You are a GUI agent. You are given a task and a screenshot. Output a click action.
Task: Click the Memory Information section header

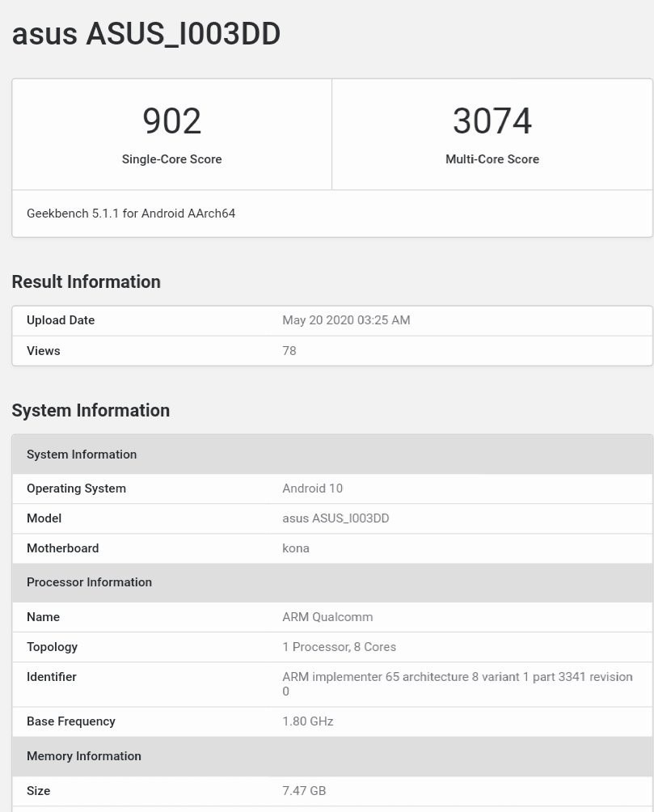coord(332,756)
